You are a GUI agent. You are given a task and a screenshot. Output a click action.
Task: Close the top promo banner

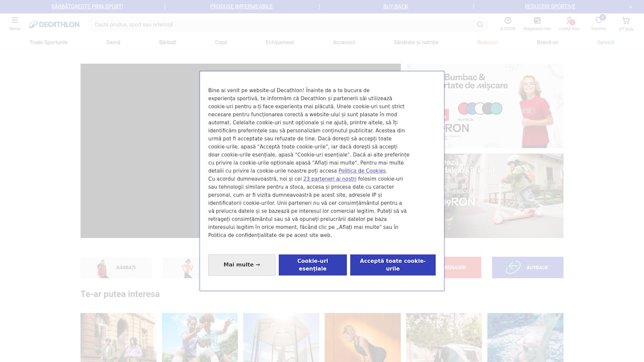[630, 7]
